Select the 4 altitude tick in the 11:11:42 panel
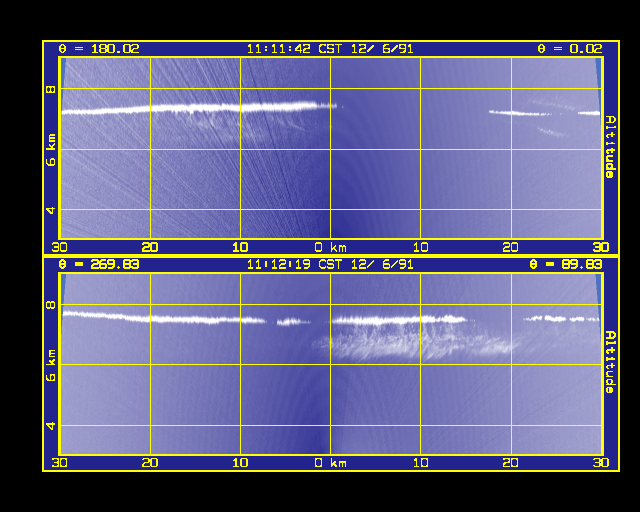 click(x=51, y=210)
